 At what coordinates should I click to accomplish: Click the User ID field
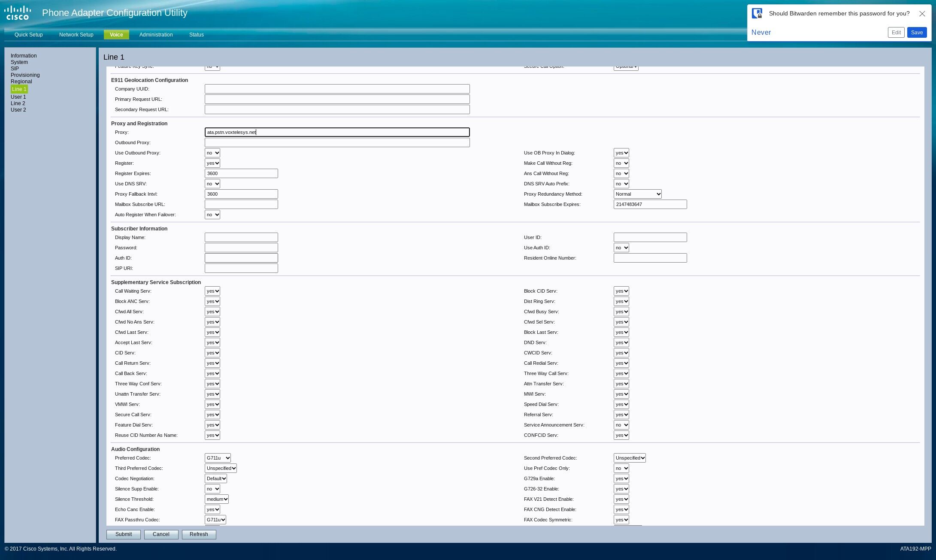[650, 237]
